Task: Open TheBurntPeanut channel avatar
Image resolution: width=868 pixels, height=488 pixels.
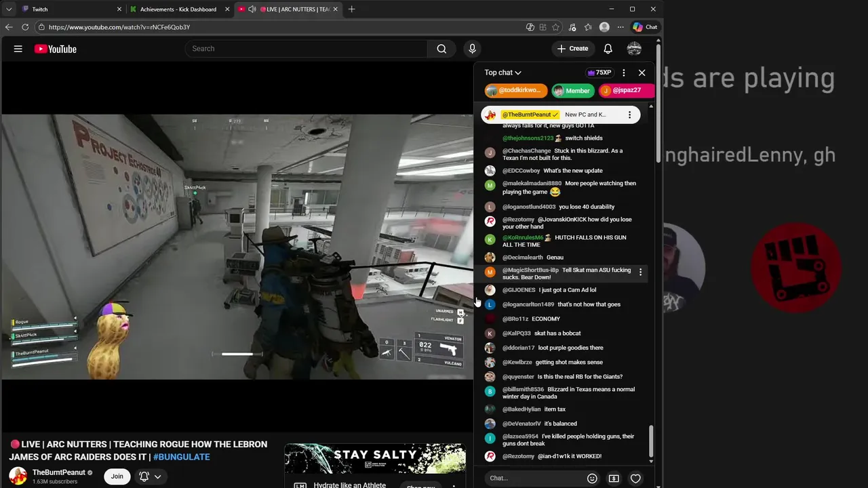Action: pyautogui.click(x=18, y=476)
